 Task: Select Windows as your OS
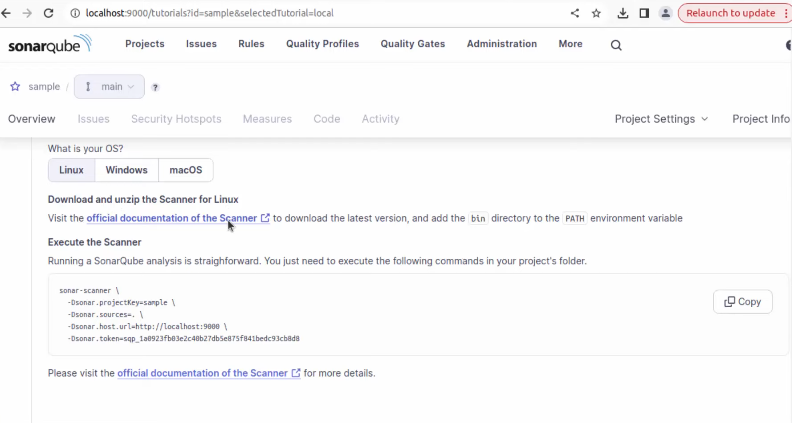[x=127, y=170]
